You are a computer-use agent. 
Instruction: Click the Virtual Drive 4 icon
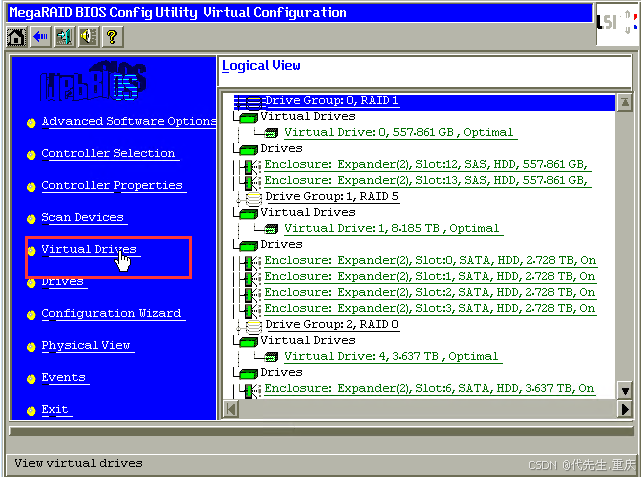click(x=271, y=357)
